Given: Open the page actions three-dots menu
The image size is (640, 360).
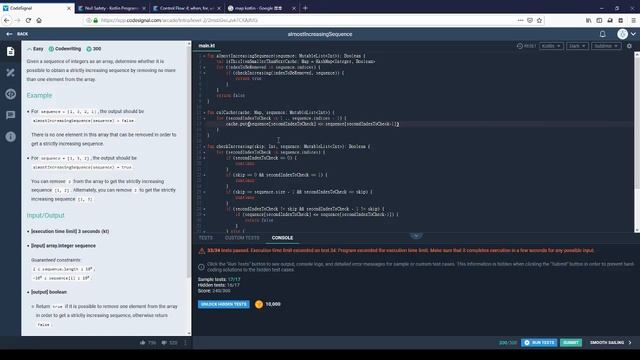Looking at the screenshot, I should coord(520,20).
